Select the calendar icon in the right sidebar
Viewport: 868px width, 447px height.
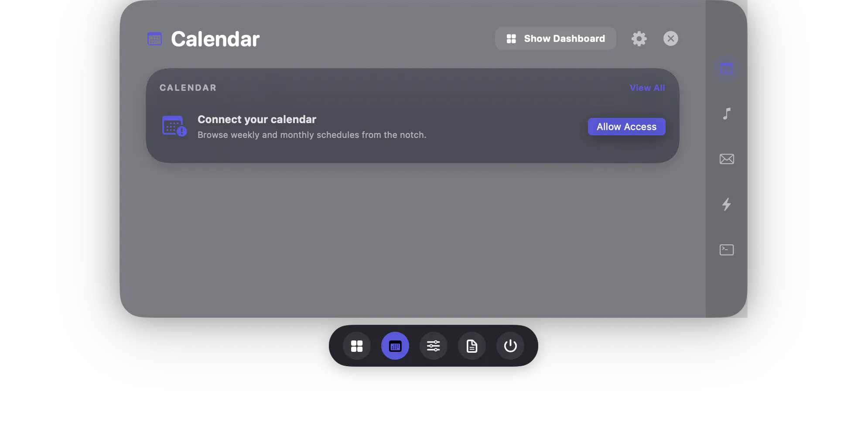tap(727, 68)
